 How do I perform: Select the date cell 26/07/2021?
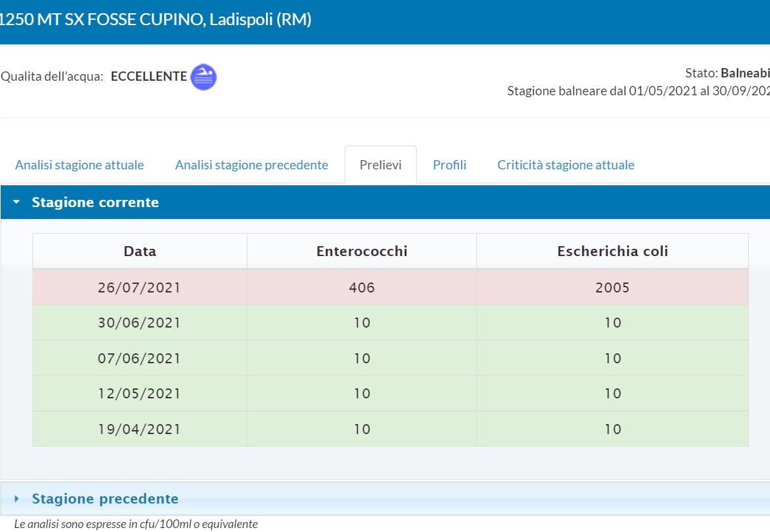tap(140, 287)
